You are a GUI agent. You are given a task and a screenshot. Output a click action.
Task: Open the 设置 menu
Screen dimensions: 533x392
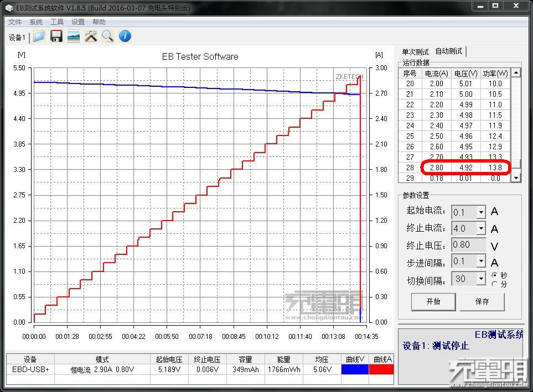tap(78, 22)
